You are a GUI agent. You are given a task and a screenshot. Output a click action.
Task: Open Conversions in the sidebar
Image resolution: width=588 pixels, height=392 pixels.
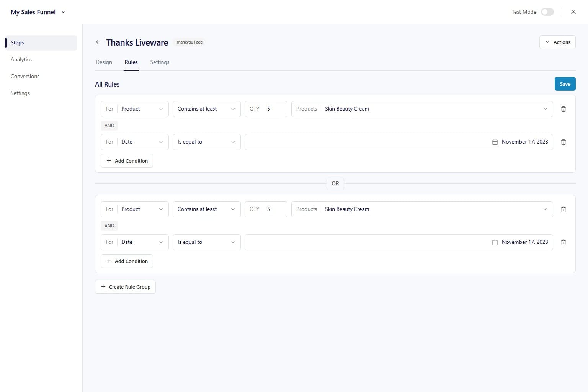25,76
